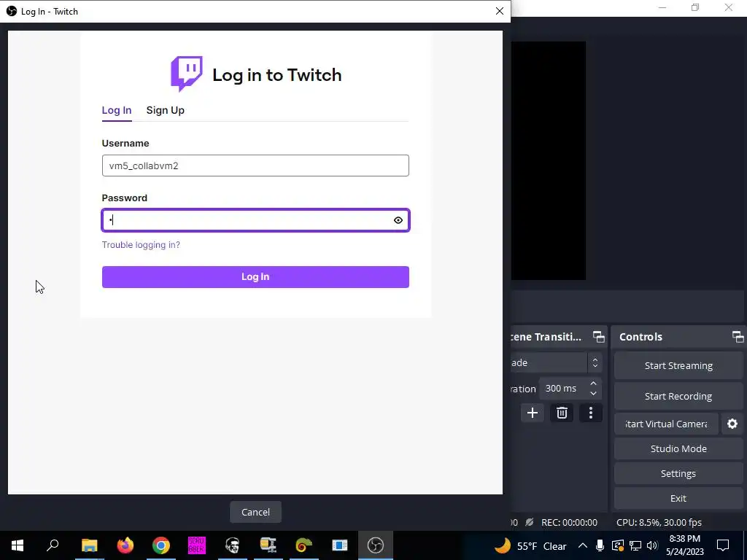Launch Chrome from the taskbar
Screen dimensions: 747x560
[x=161, y=545]
